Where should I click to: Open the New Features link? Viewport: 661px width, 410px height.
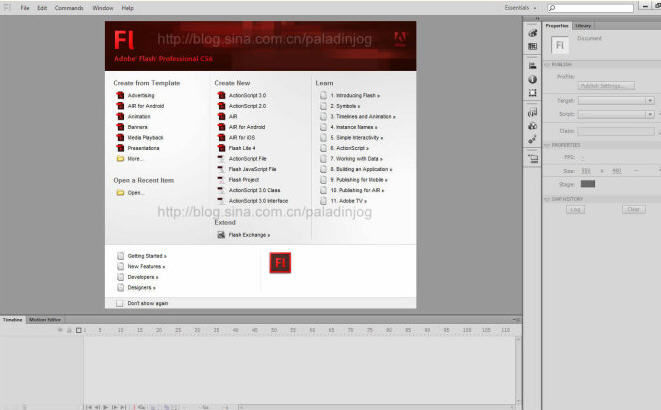point(146,266)
